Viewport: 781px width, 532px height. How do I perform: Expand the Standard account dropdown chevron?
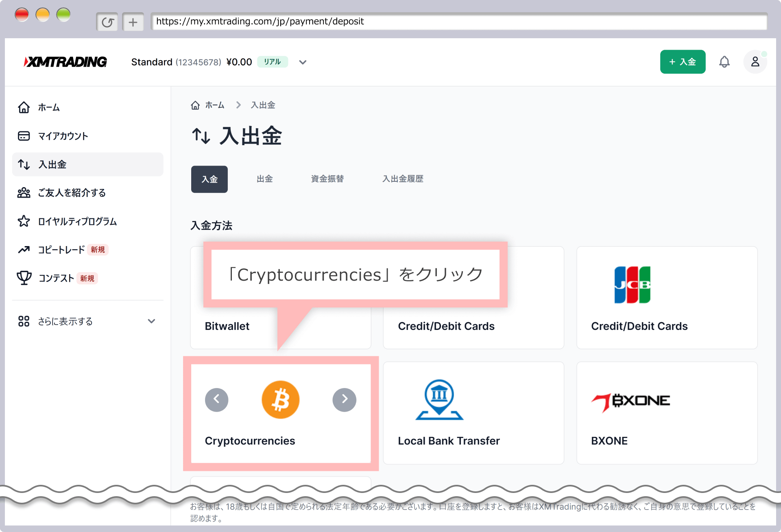point(303,62)
